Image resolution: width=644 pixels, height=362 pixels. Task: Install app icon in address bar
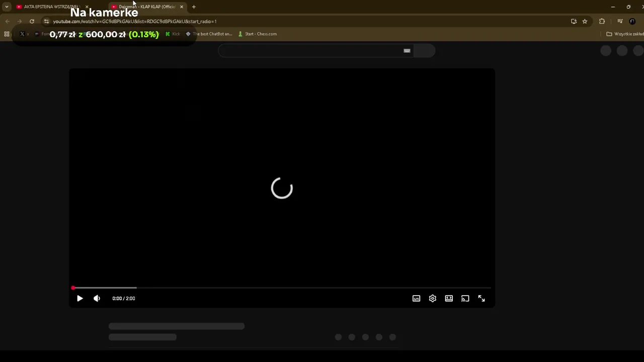(574, 21)
